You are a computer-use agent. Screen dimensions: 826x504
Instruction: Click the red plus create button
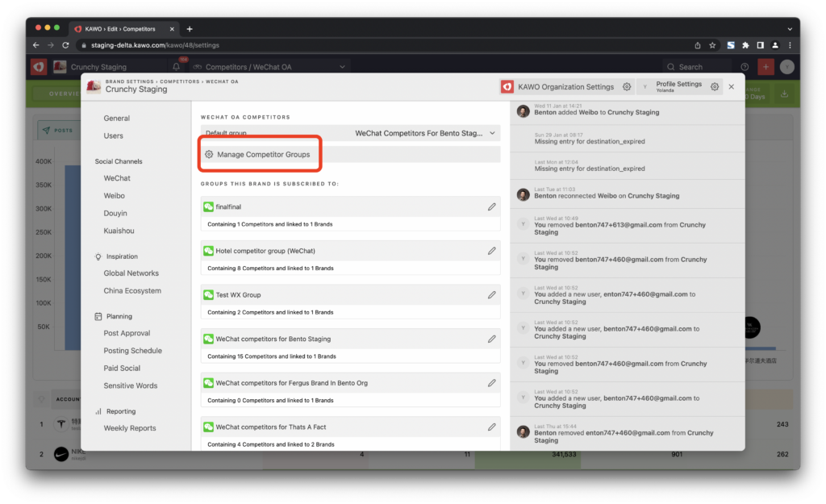[x=766, y=67]
